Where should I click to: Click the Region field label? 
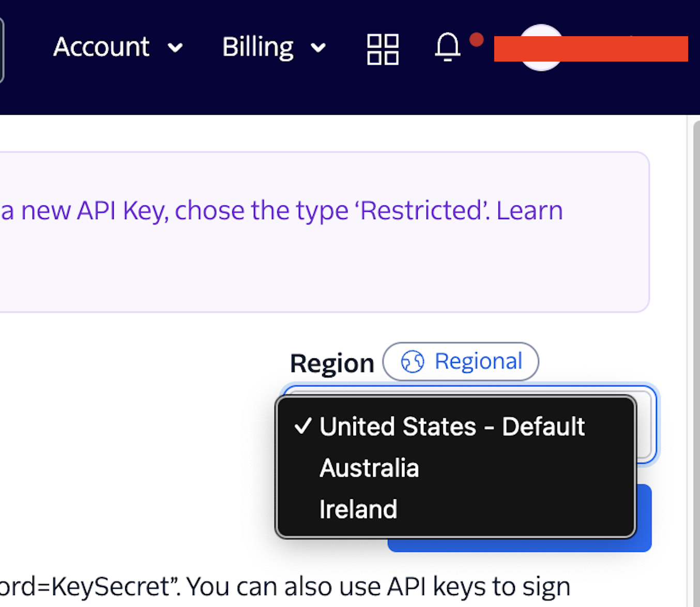[332, 363]
